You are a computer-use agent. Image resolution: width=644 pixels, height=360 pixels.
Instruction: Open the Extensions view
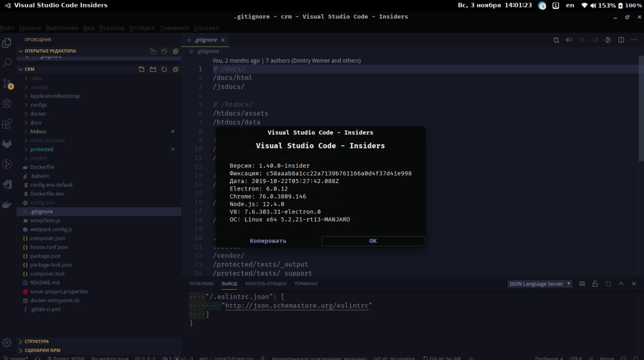click(7, 124)
